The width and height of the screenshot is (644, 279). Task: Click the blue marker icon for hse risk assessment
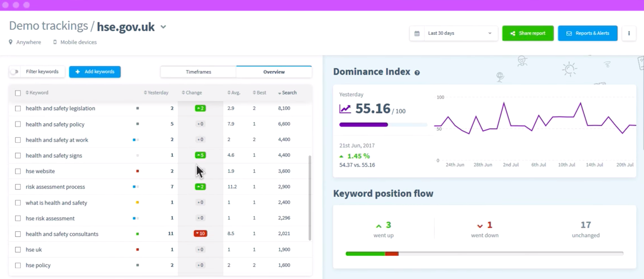pyautogui.click(x=136, y=218)
